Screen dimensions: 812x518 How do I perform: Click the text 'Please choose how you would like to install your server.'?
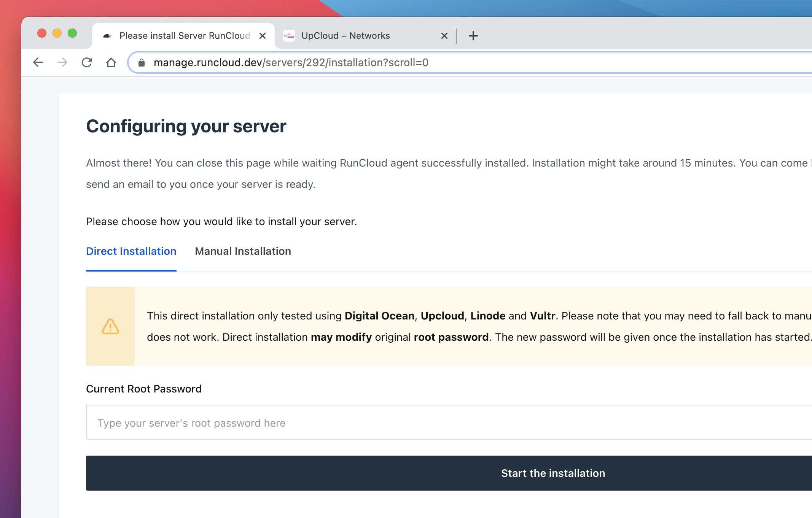point(221,221)
